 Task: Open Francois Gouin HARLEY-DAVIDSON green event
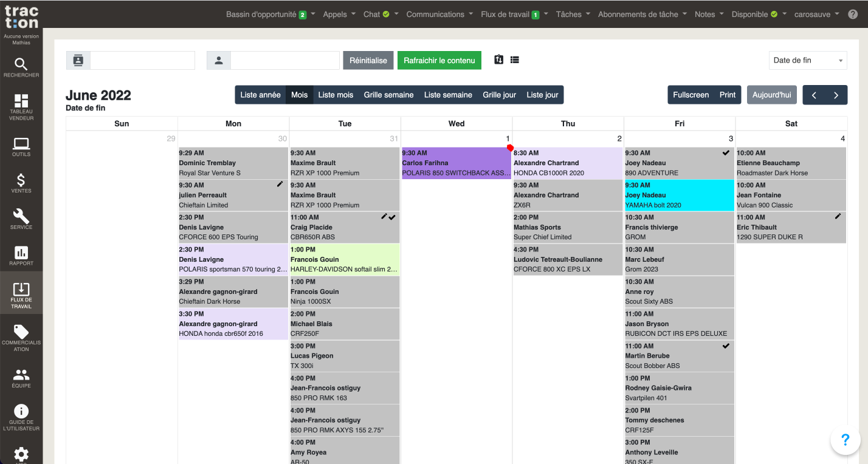tap(345, 259)
